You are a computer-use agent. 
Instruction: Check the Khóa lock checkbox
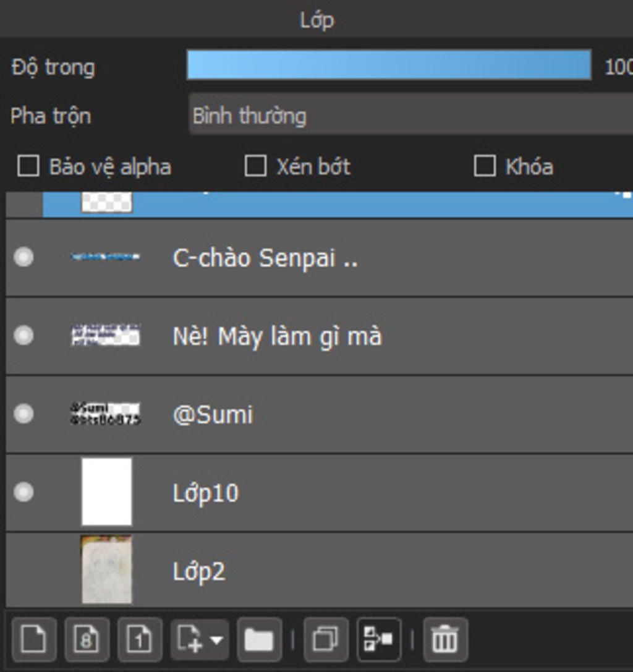coord(484,166)
